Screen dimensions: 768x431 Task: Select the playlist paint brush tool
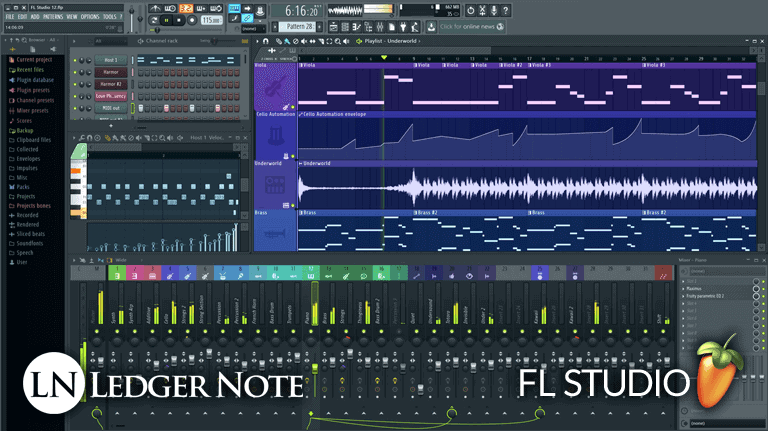(x=287, y=42)
